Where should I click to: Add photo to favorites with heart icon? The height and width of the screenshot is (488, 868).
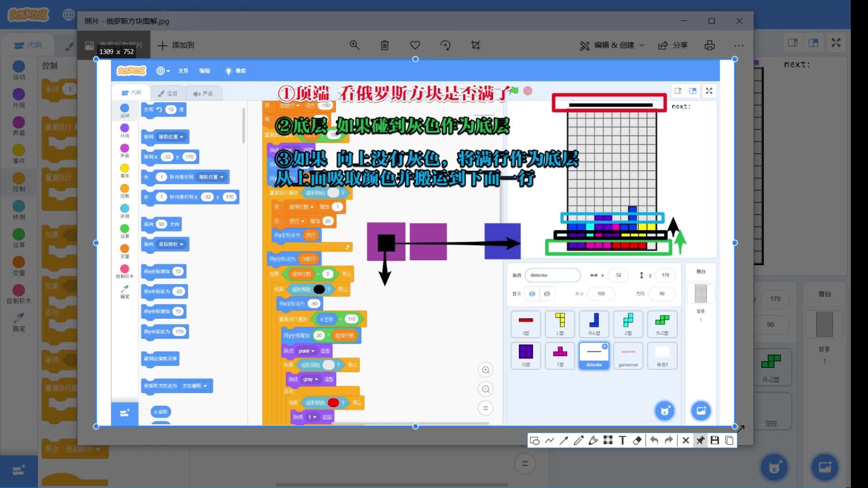[415, 45]
